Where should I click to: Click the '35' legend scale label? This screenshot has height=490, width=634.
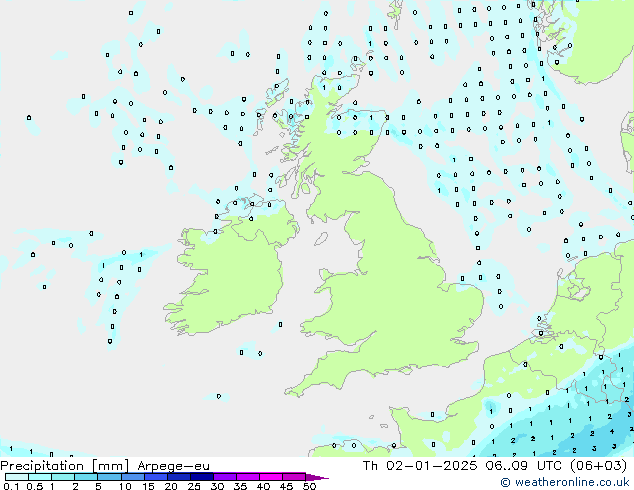[x=240, y=486]
